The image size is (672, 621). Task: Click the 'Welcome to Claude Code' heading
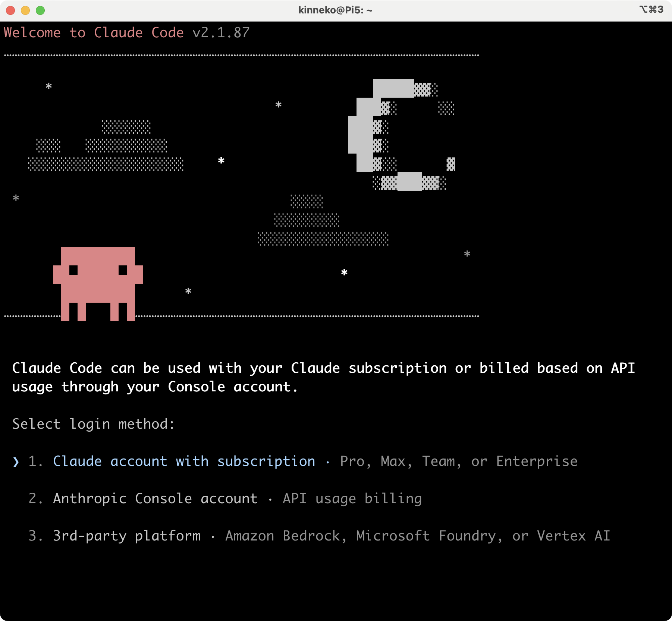coord(94,33)
